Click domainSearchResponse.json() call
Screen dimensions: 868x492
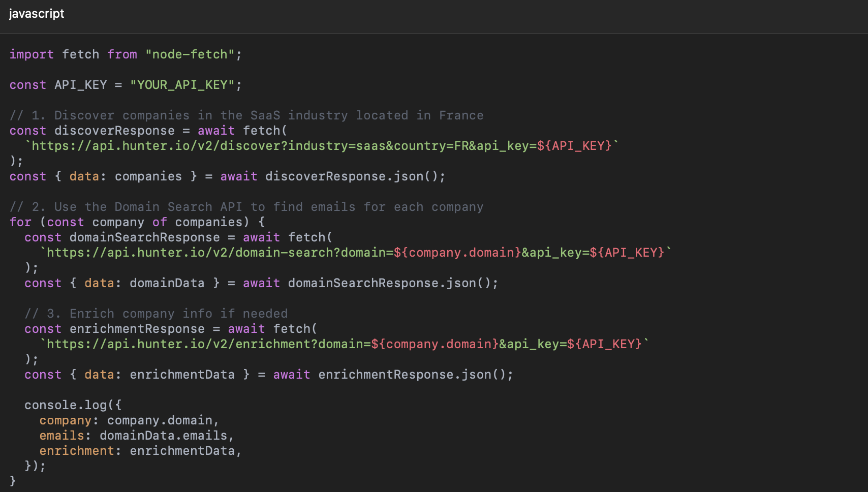coord(392,283)
